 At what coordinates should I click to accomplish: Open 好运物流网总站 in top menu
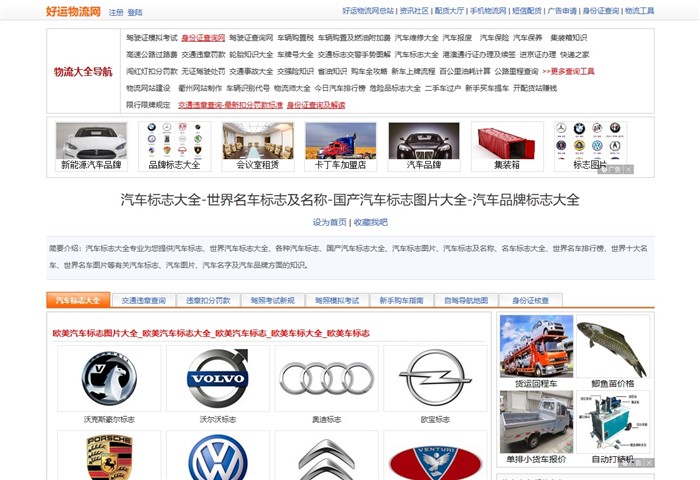click(368, 11)
